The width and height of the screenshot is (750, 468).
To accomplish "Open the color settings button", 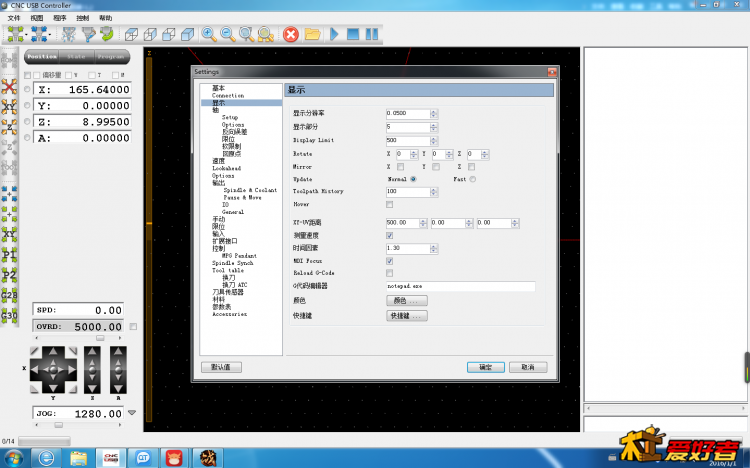I will (407, 301).
